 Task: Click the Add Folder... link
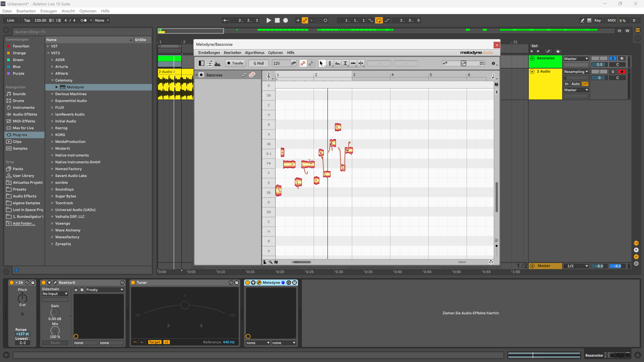coord(24,223)
